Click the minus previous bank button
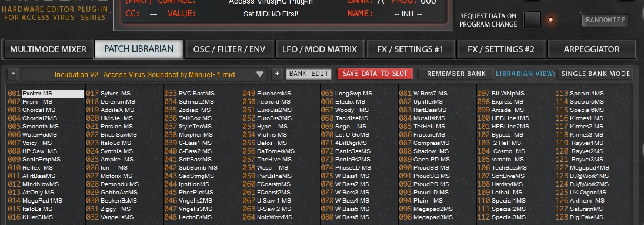This screenshot has height=225, width=644. click(x=13, y=74)
